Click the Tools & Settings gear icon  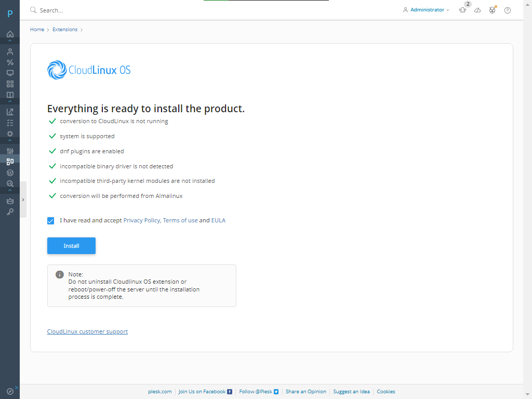(x=10, y=134)
